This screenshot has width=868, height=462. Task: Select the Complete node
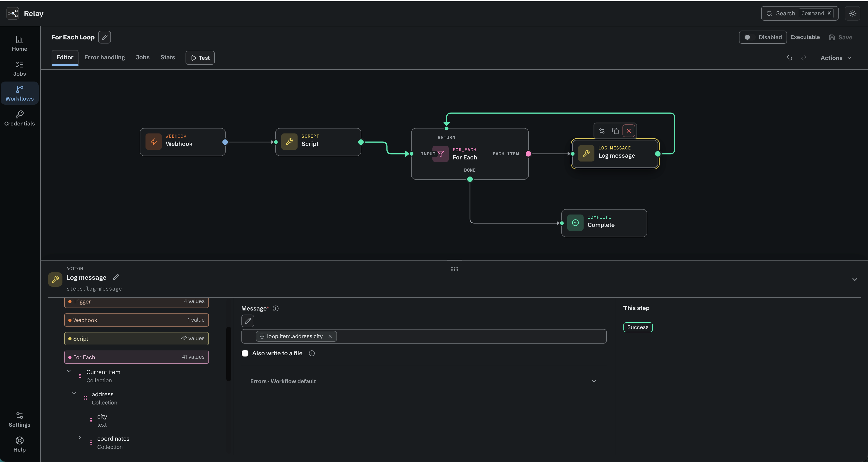pyautogui.click(x=604, y=223)
